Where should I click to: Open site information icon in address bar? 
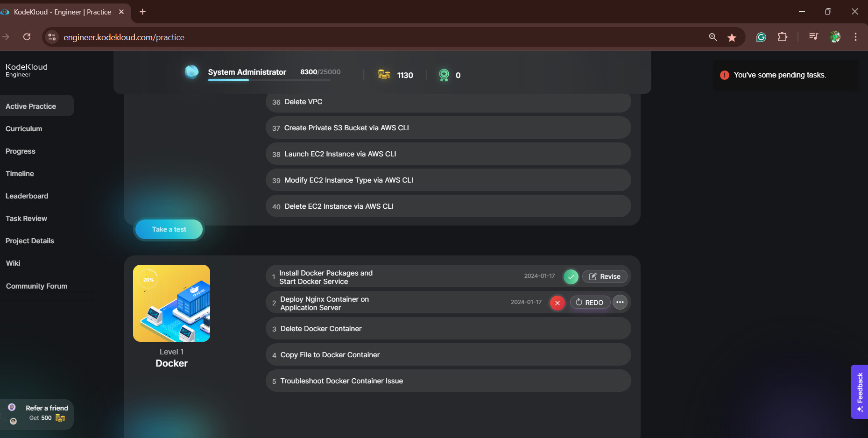coord(52,37)
